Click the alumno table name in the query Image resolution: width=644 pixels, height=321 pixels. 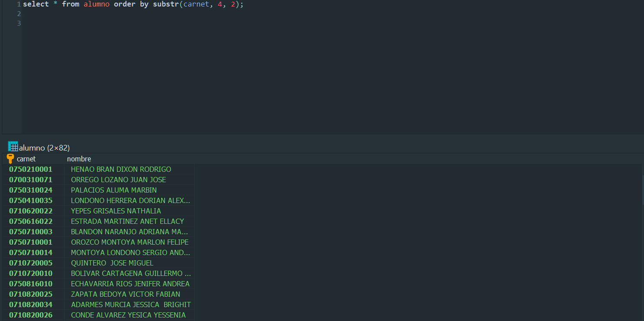pos(96,4)
